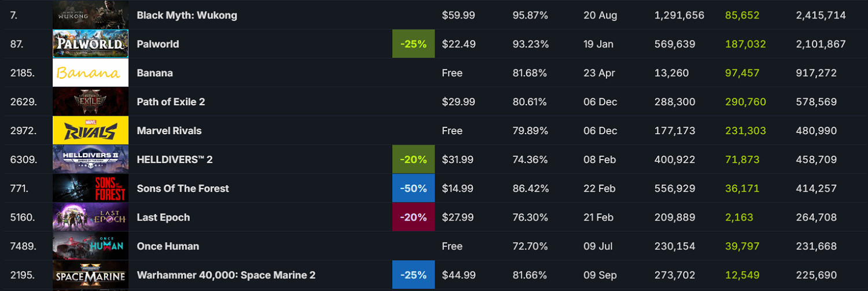Click the Black Myth: Wukong game thumbnail
868x291 pixels.
click(x=90, y=15)
